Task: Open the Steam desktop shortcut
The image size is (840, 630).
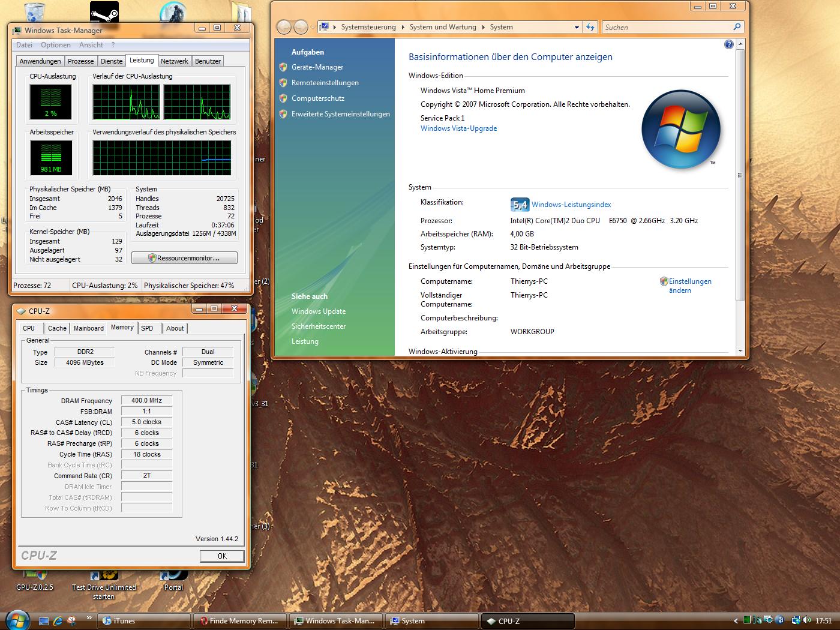Action: (104, 11)
